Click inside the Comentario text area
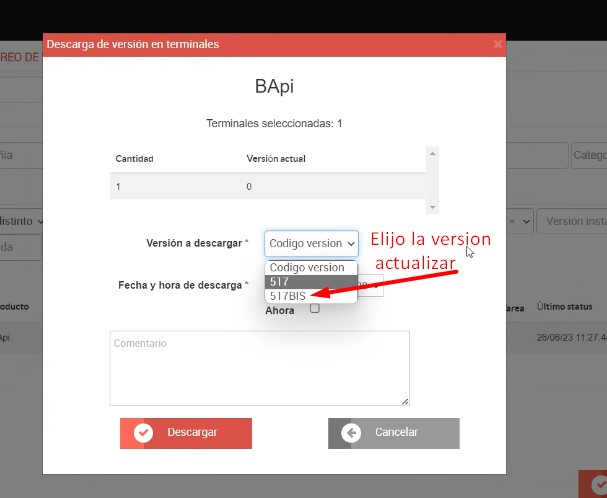This screenshot has width=607, height=498. click(259, 367)
